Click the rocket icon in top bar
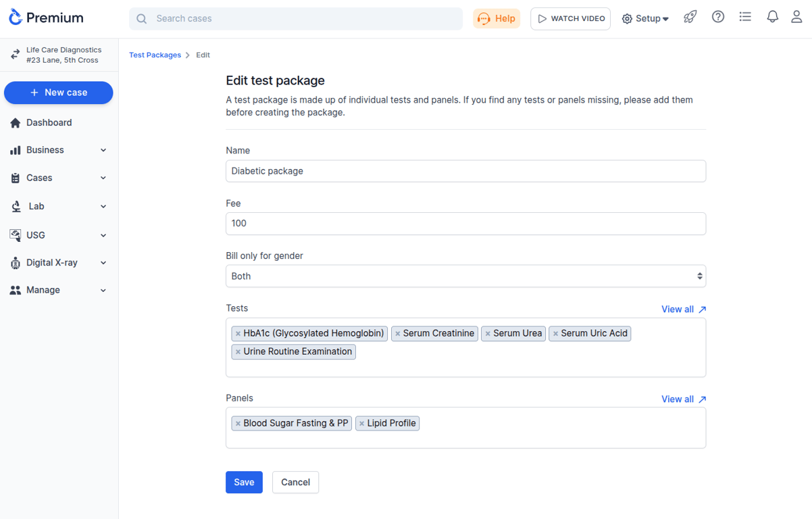The image size is (812, 519). point(690,18)
